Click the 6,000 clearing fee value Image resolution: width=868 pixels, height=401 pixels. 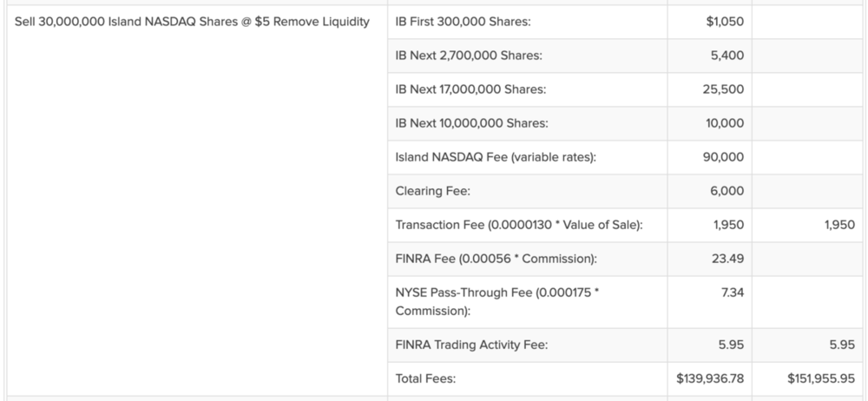coord(727,191)
